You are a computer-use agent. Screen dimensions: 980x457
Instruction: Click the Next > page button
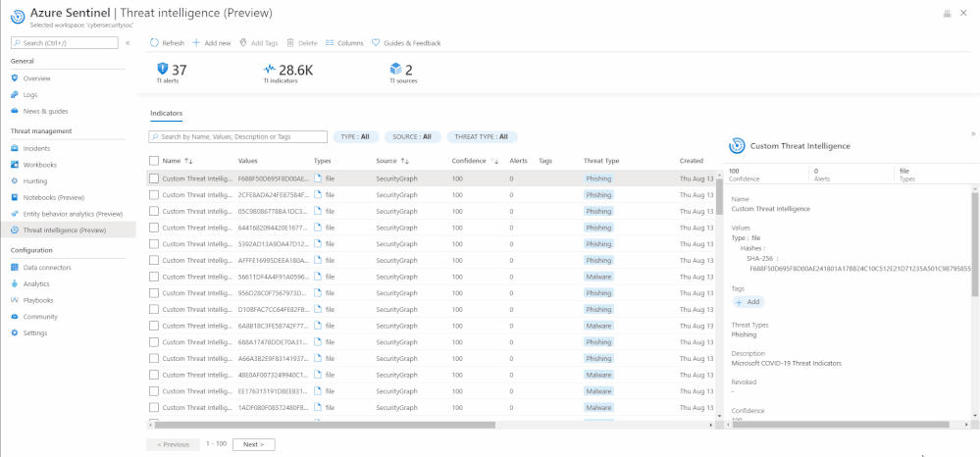click(254, 444)
